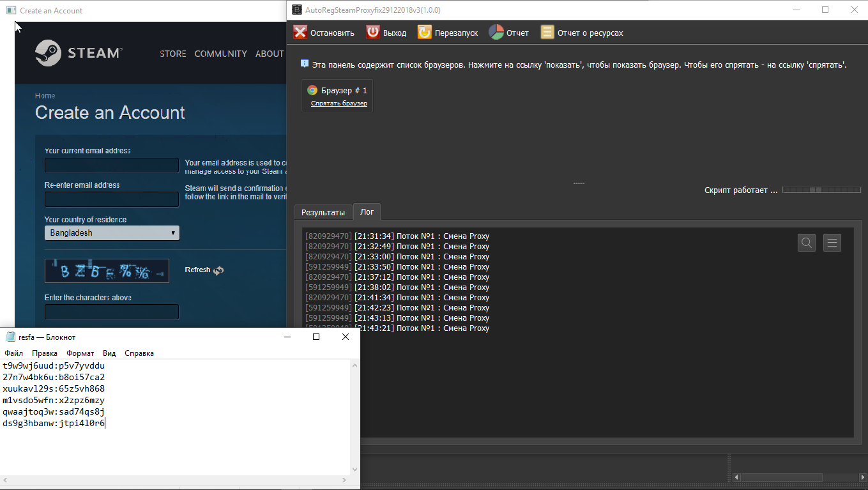Click the current email address field

click(112, 165)
